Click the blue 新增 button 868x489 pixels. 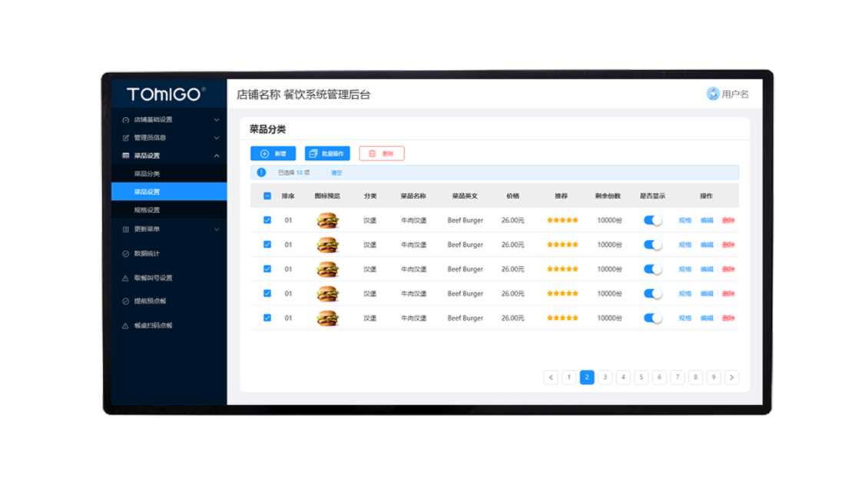[x=273, y=154]
